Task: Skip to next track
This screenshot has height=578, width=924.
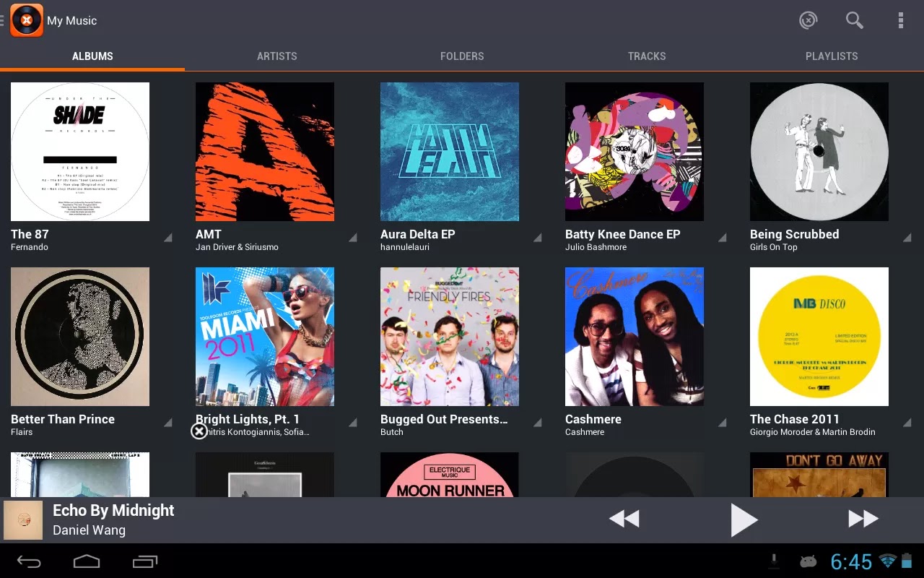Action: [863, 519]
